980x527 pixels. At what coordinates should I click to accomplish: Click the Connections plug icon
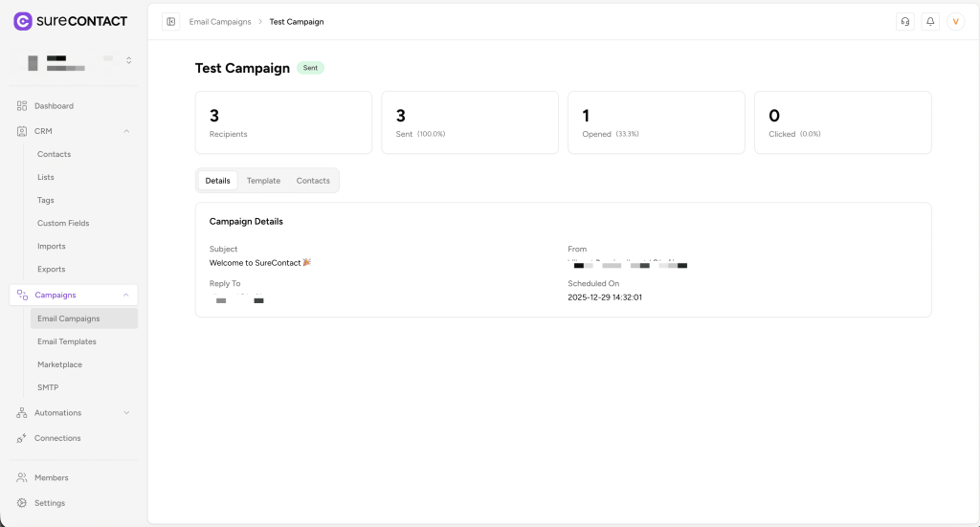click(22, 438)
